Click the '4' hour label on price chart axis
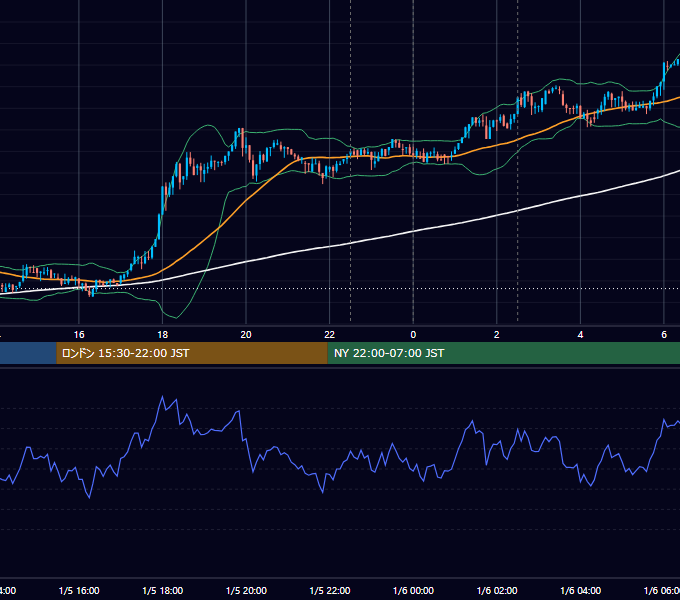This screenshot has height=600, width=680. pyautogui.click(x=580, y=335)
